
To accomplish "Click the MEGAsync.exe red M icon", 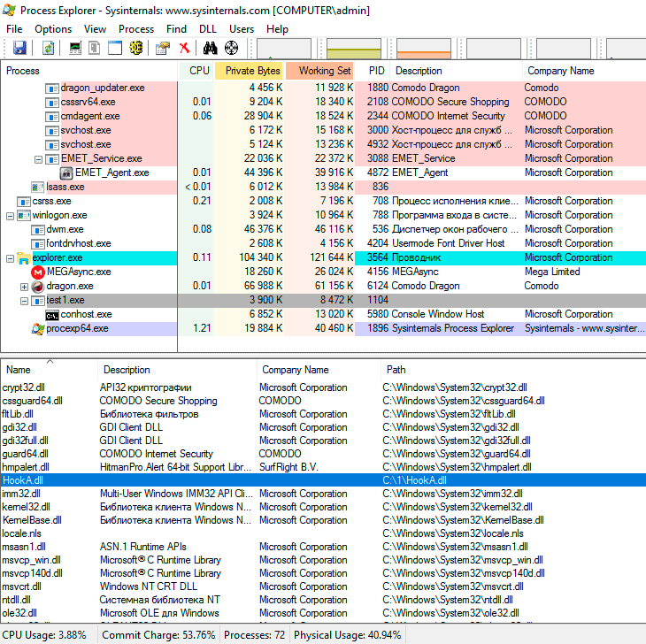I will (38, 272).
